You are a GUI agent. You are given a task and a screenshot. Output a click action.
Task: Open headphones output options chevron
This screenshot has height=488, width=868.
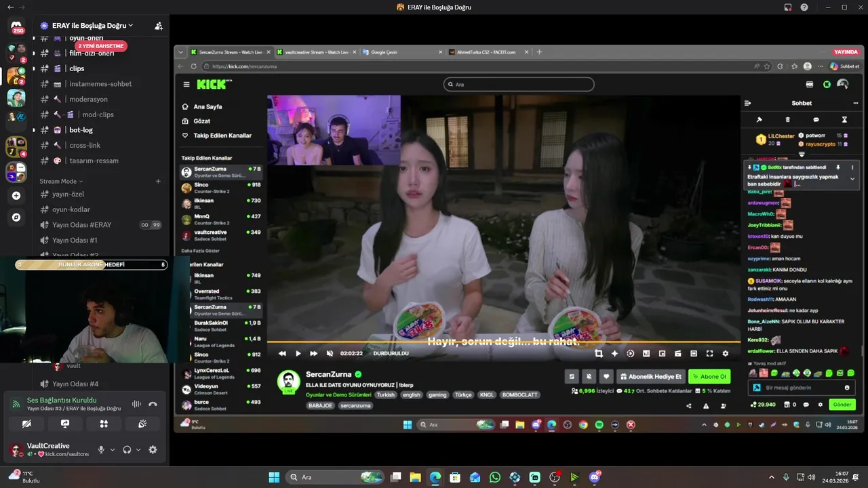[x=138, y=449]
